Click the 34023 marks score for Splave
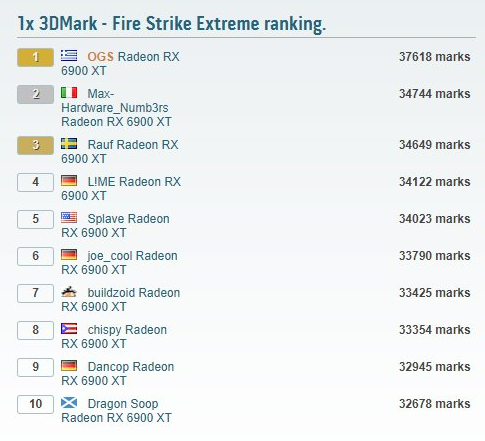 pos(435,219)
